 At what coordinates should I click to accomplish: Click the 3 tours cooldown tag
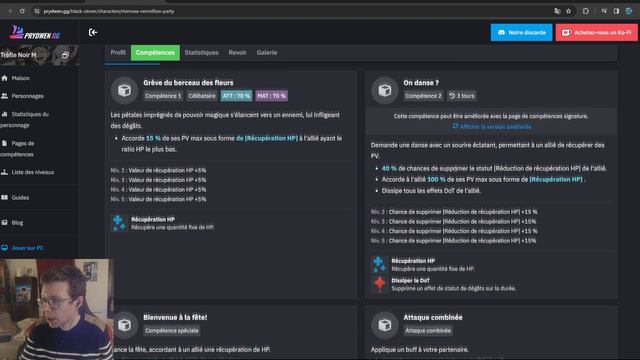(x=462, y=96)
